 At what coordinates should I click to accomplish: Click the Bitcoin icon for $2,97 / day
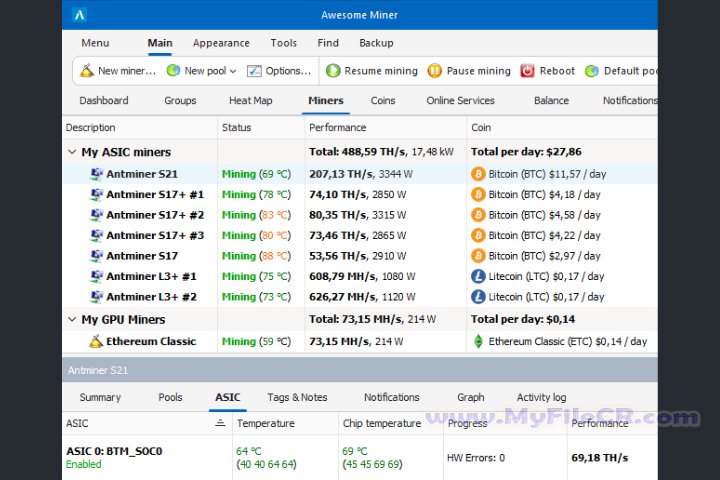point(478,256)
